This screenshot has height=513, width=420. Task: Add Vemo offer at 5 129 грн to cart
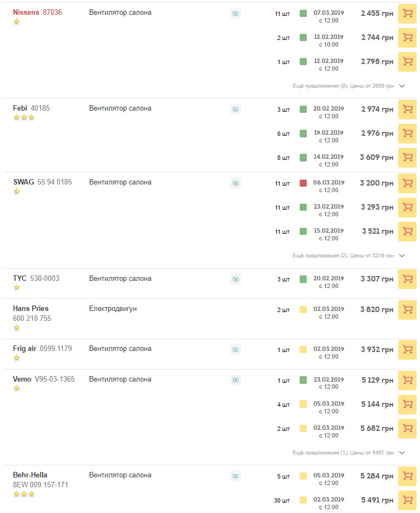coord(407,380)
